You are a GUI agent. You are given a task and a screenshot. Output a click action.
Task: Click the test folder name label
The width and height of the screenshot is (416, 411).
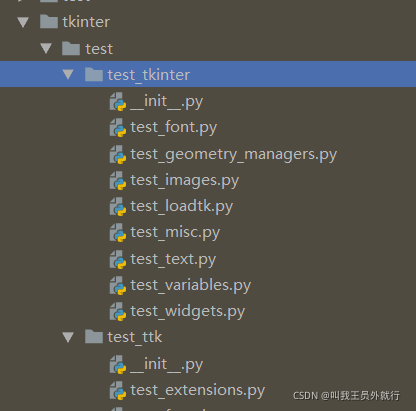pos(99,49)
